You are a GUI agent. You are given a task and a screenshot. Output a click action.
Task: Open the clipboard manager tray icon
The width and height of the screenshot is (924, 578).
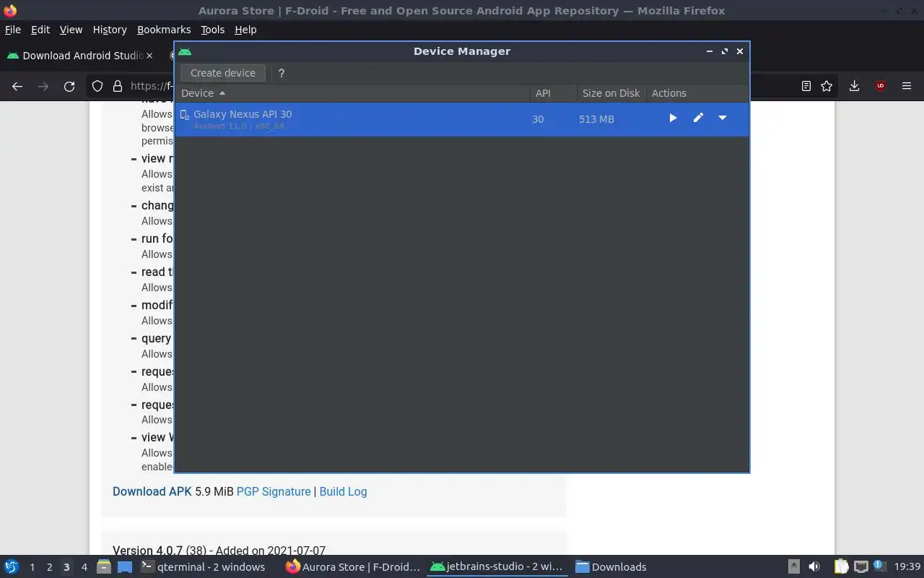click(841, 566)
